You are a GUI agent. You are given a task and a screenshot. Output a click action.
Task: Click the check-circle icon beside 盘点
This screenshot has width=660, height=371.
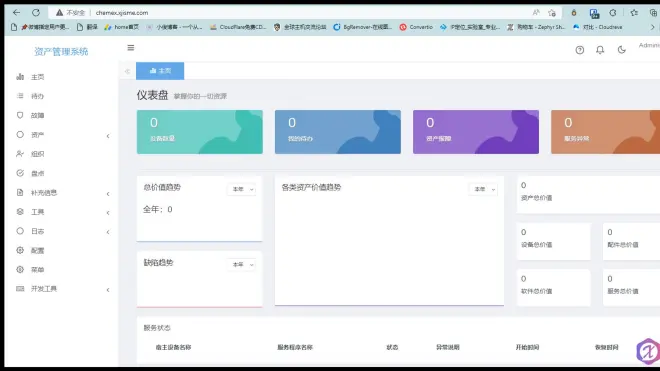(20, 173)
